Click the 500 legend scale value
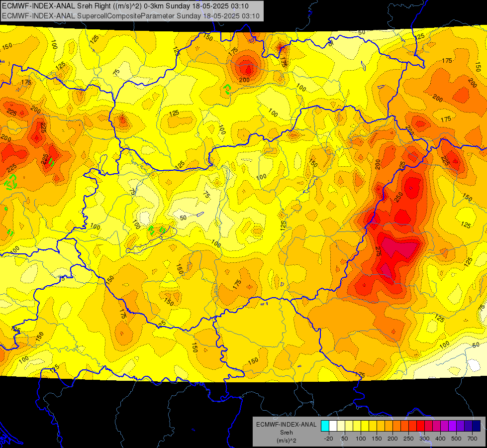The width and height of the screenshot is (487, 448). tap(456, 439)
